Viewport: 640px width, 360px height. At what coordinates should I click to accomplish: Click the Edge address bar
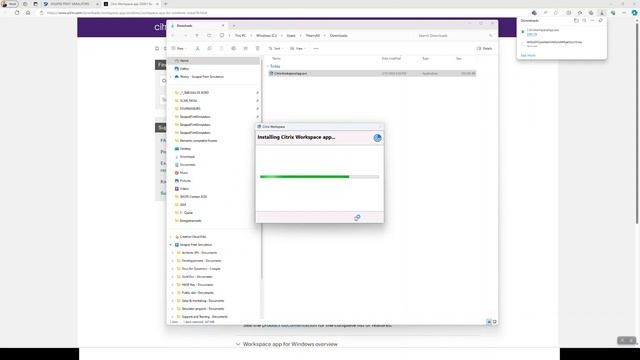coord(282,13)
